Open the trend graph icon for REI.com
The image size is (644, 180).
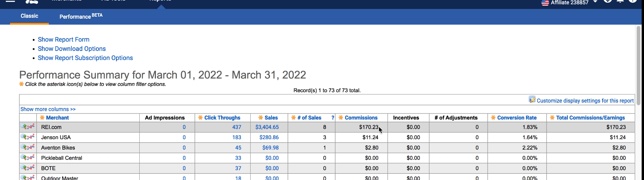[31, 127]
